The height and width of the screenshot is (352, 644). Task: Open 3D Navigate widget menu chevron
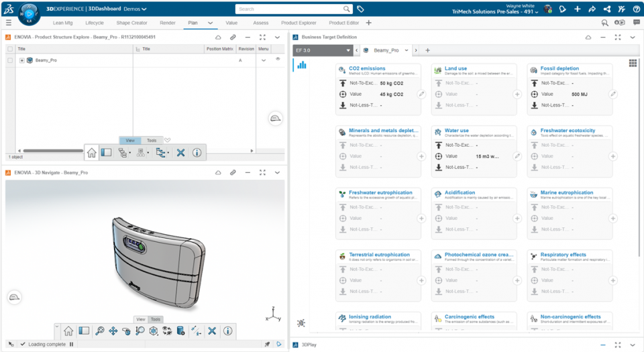pos(277,173)
